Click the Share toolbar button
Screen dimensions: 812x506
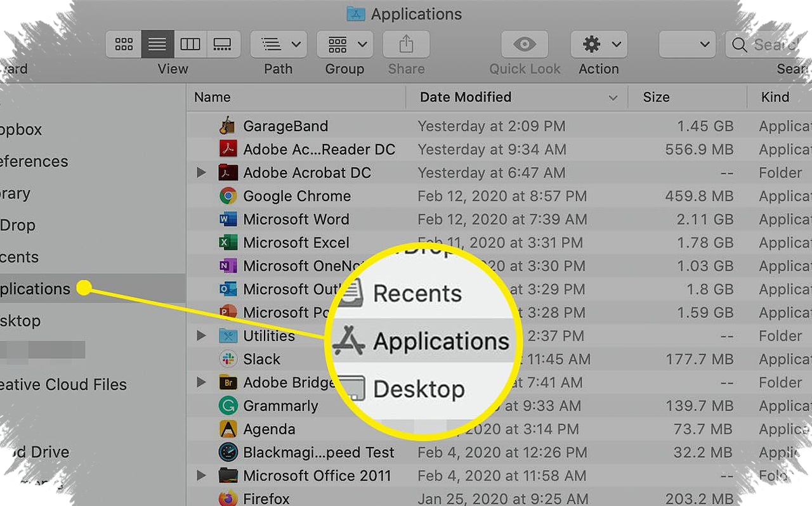point(406,44)
